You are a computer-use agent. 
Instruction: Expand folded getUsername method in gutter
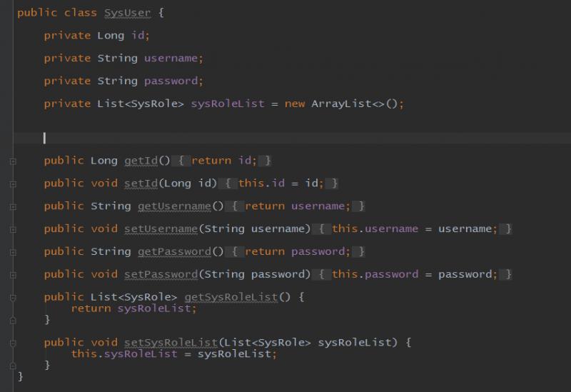click(x=13, y=206)
